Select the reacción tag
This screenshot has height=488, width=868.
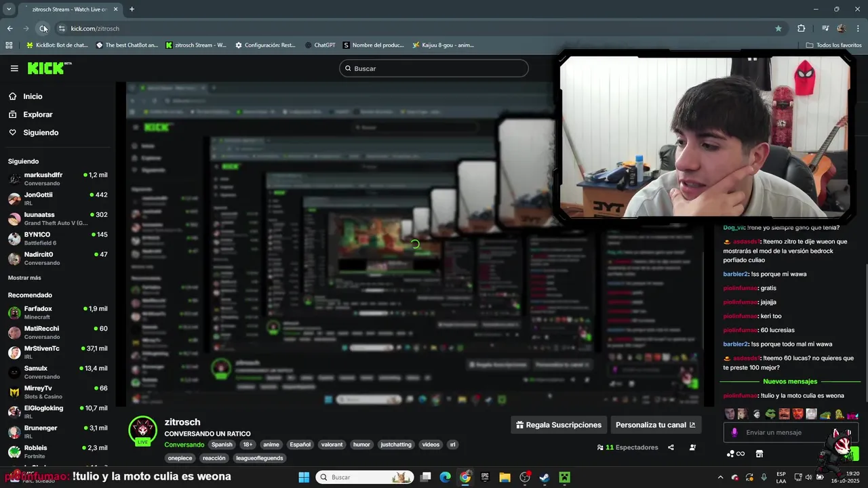[x=214, y=458]
